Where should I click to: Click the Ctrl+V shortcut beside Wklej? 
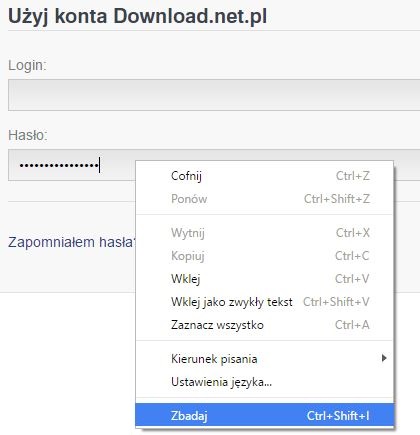352,279
